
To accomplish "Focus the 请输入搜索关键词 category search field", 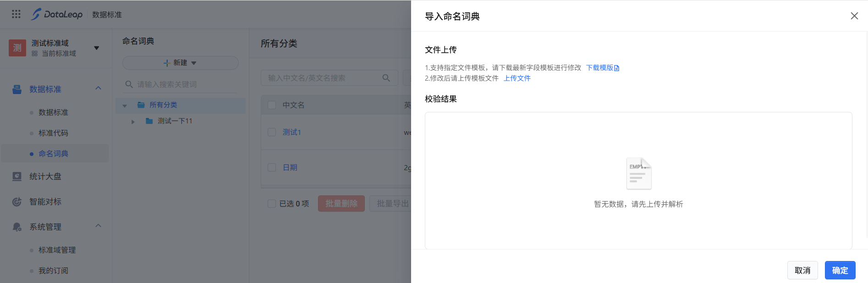I will coord(183,84).
